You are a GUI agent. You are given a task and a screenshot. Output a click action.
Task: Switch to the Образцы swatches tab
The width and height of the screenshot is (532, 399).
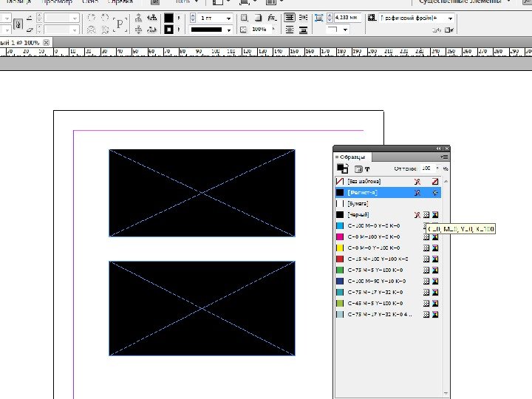point(352,157)
